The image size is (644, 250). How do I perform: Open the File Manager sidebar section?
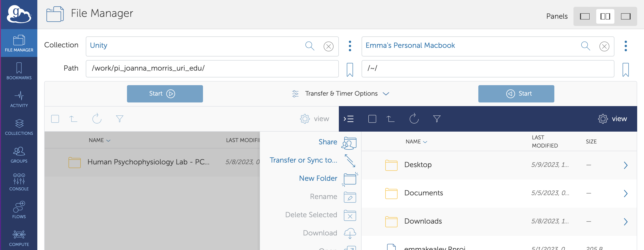(x=19, y=43)
